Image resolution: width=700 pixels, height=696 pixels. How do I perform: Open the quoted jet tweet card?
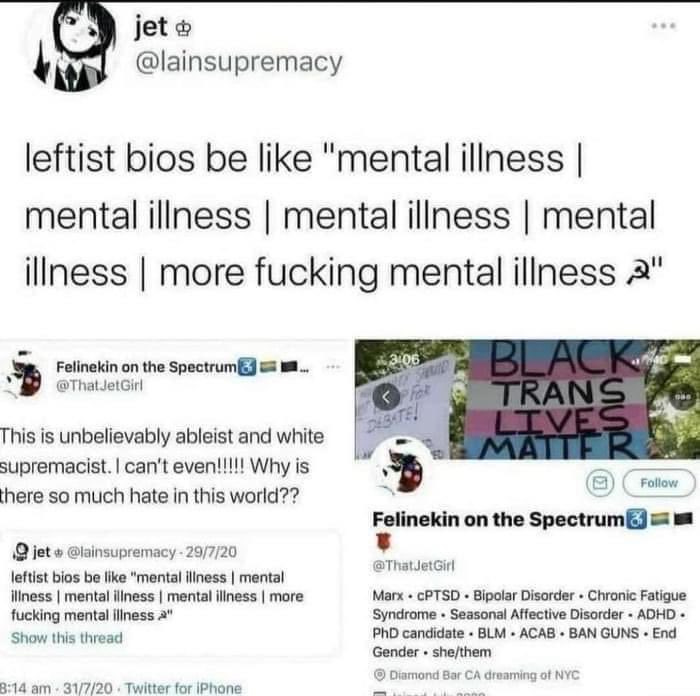click(171, 592)
